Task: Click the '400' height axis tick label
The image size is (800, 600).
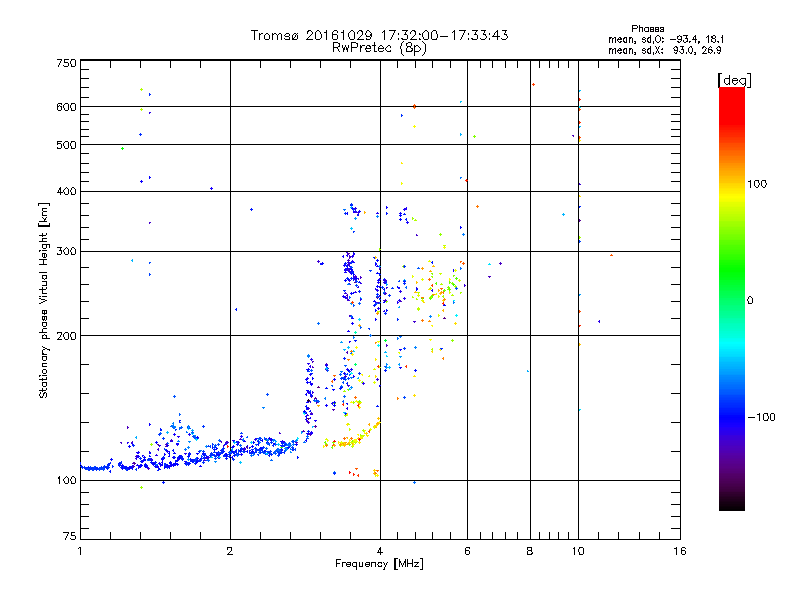Action: (x=66, y=192)
